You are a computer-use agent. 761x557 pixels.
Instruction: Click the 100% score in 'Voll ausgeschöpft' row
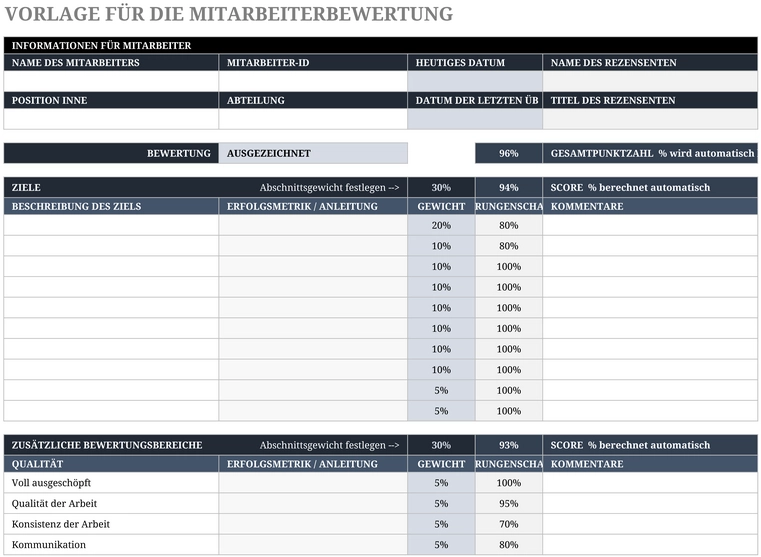point(509,483)
